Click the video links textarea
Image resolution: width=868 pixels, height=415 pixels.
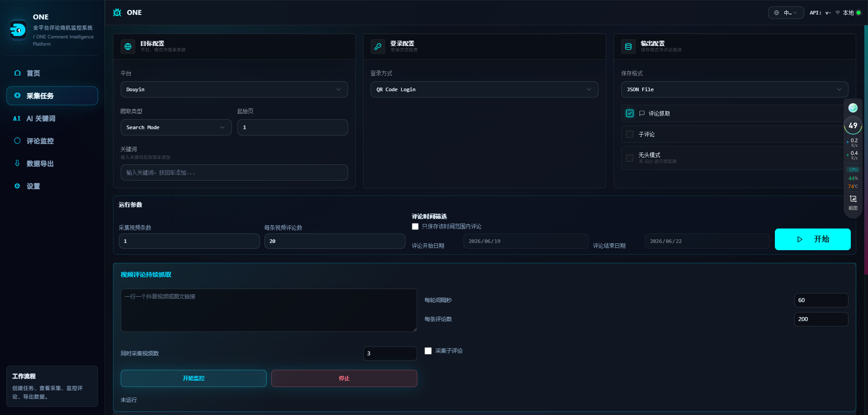click(x=269, y=310)
